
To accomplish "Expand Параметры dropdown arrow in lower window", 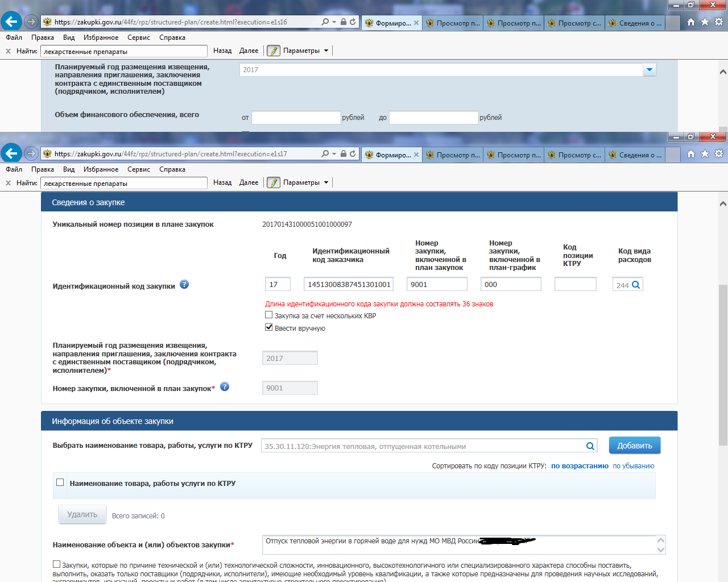I will (326, 182).
